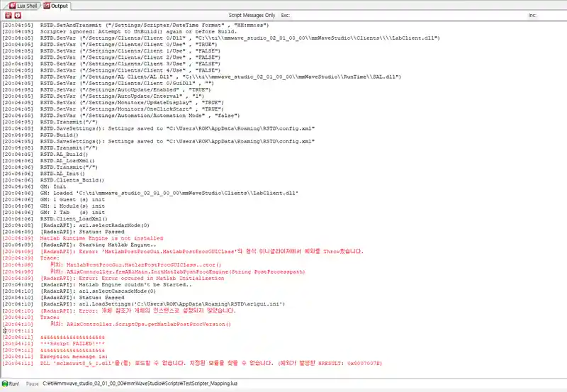The height and width of the screenshot is (392, 567).
Task: Run the script with Run! button
Action: [x=11, y=383]
